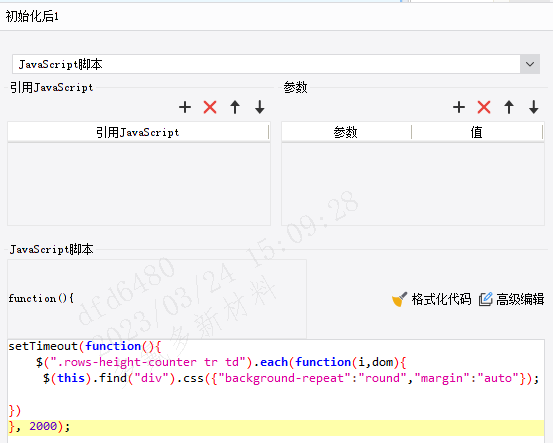Click the 格式化代码 button
The width and height of the screenshot is (553, 443).
point(431,299)
